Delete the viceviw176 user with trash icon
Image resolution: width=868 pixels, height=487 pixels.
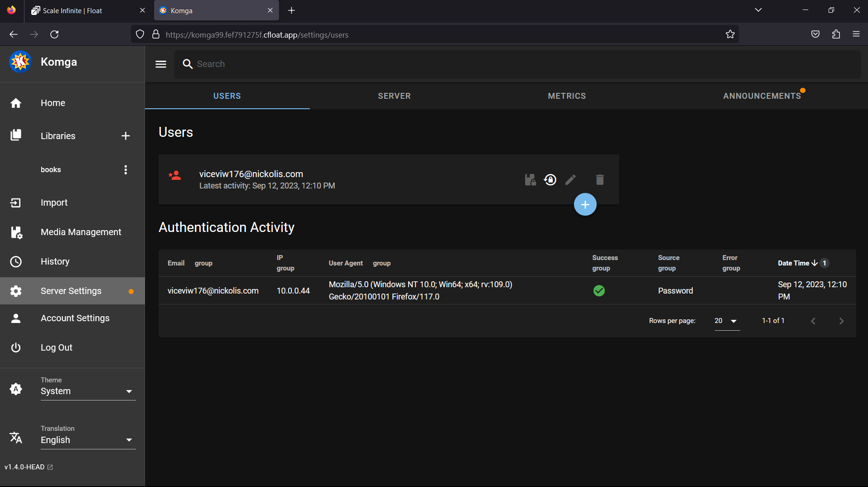pyautogui.click(x=600, y=180)
